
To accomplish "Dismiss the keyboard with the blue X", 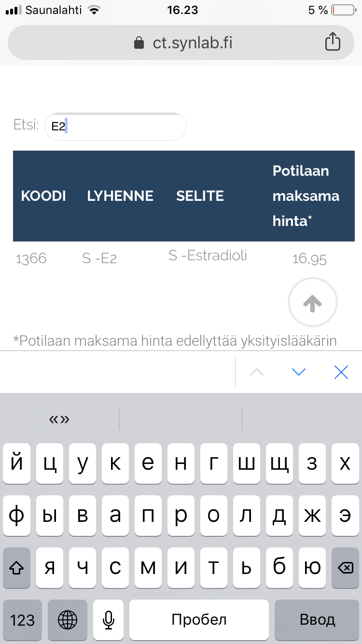I will pos(341,372).
